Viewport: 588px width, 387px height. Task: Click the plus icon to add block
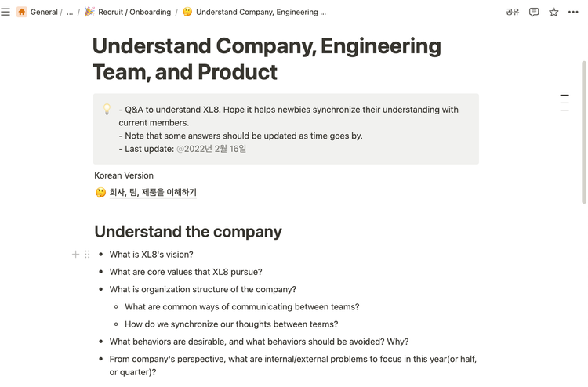75,255
